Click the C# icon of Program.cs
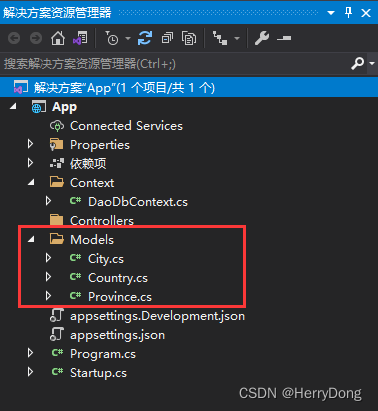This screenshot has width=378, height=411. (x=57, y=353)
